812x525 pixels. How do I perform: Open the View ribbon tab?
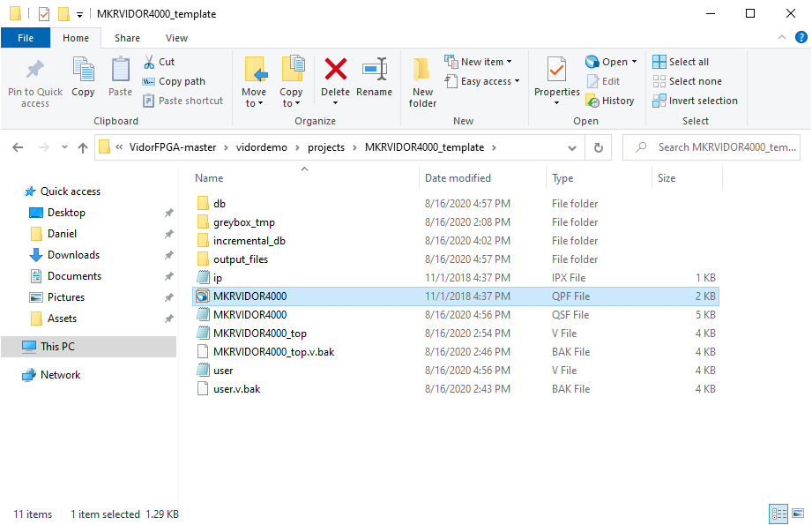176,38
